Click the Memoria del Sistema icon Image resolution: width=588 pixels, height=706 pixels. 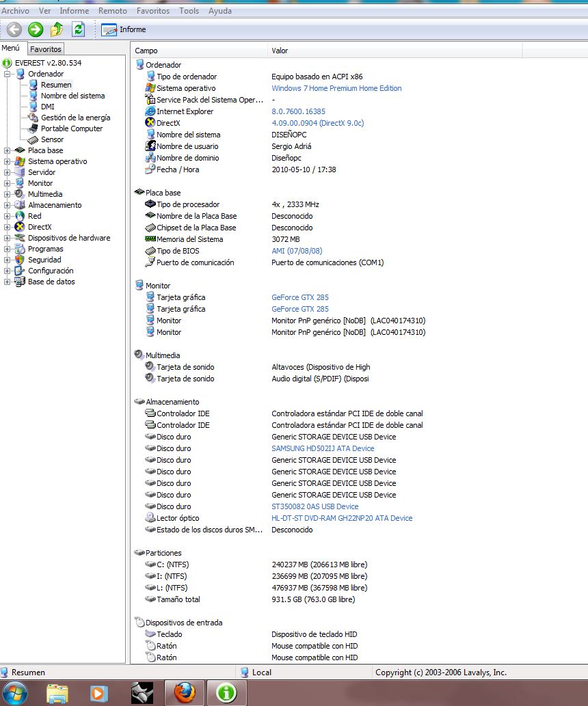(150, 239)
